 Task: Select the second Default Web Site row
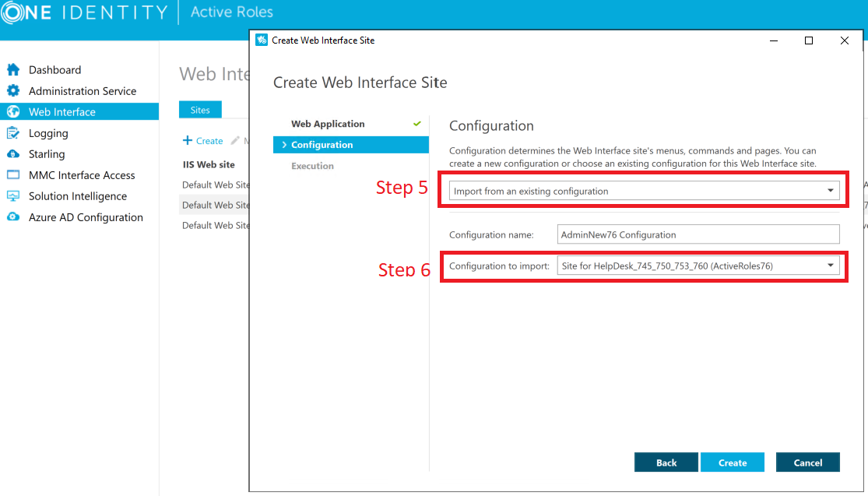[x=216, y=205]
